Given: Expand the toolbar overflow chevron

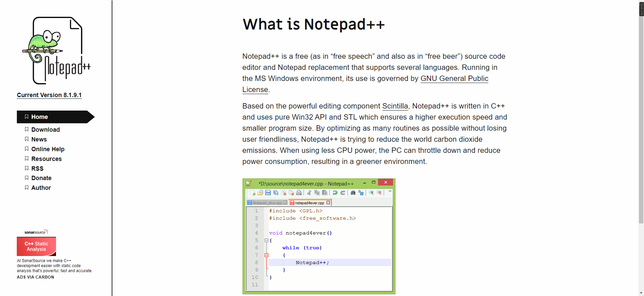Looking at the screenshot, I should [x=390, y=191].
